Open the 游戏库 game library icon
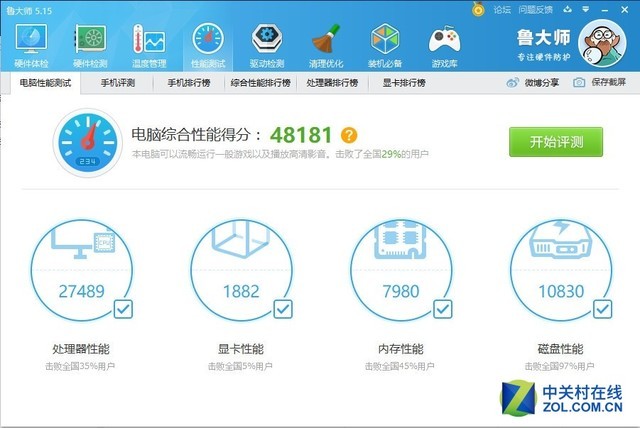The width and height of the screenshot is (640, 428). tap(444, 45)
